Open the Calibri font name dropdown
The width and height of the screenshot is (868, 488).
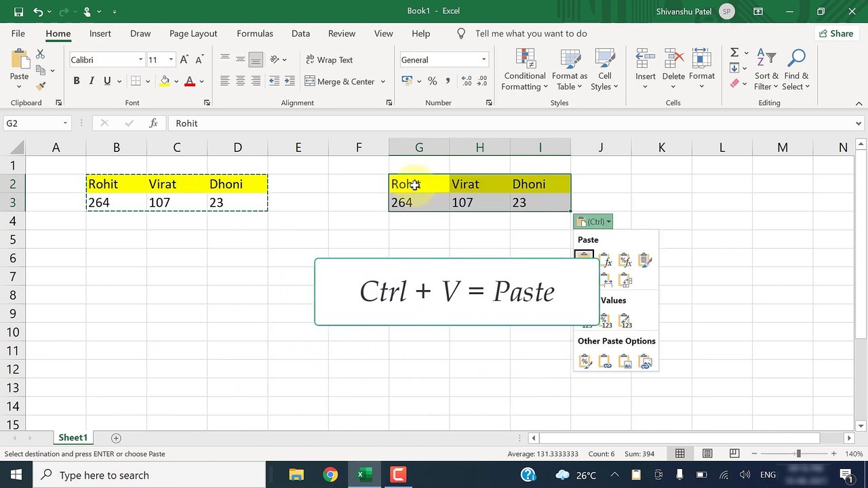tap(141, 60)
